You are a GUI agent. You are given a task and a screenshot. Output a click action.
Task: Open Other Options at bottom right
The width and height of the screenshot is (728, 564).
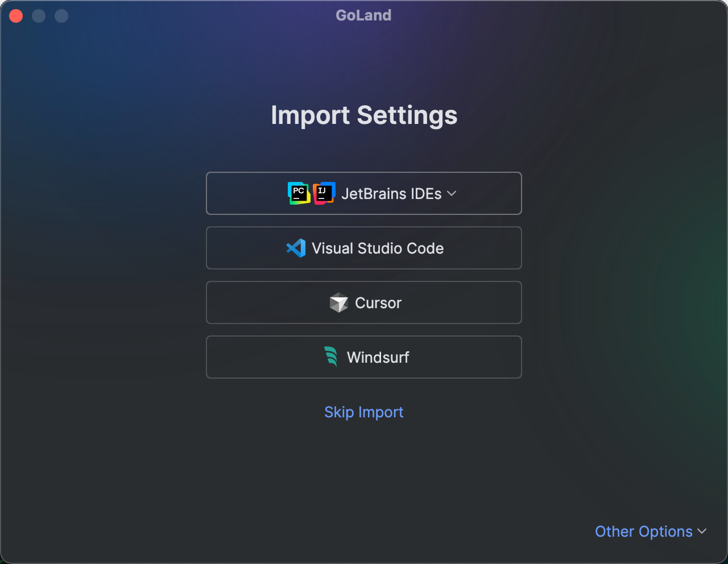tap(644, 532)
